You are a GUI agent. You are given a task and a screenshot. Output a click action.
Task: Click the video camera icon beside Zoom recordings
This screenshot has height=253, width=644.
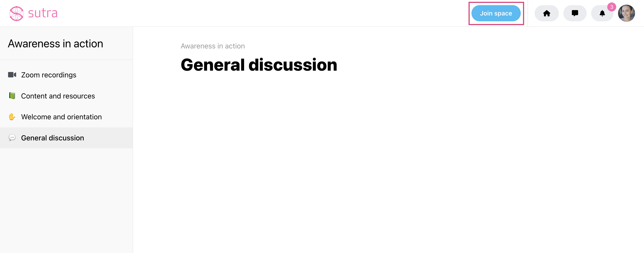point(12,75)
